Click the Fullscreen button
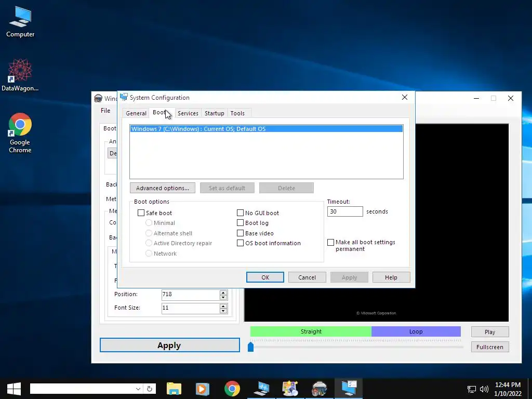The image size is (532, 399). point(490,347)
